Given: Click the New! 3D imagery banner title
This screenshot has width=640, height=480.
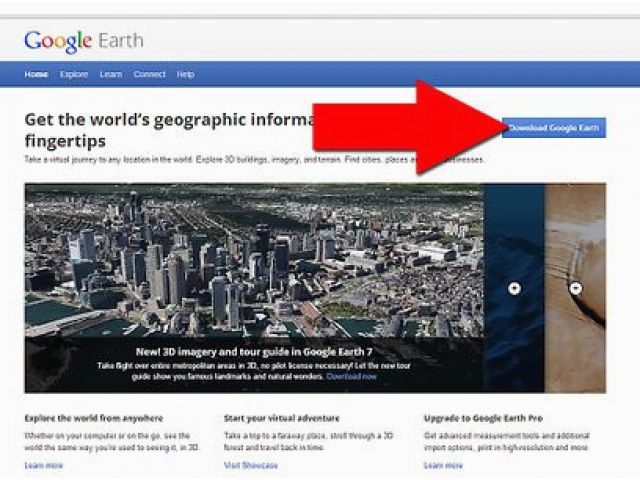Looking at the screenshot, I should [x=254, y=352].
